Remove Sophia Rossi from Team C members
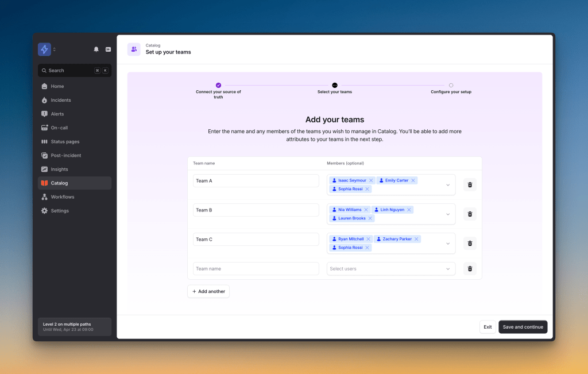This screenshot has height=374, width=588. 367,248
